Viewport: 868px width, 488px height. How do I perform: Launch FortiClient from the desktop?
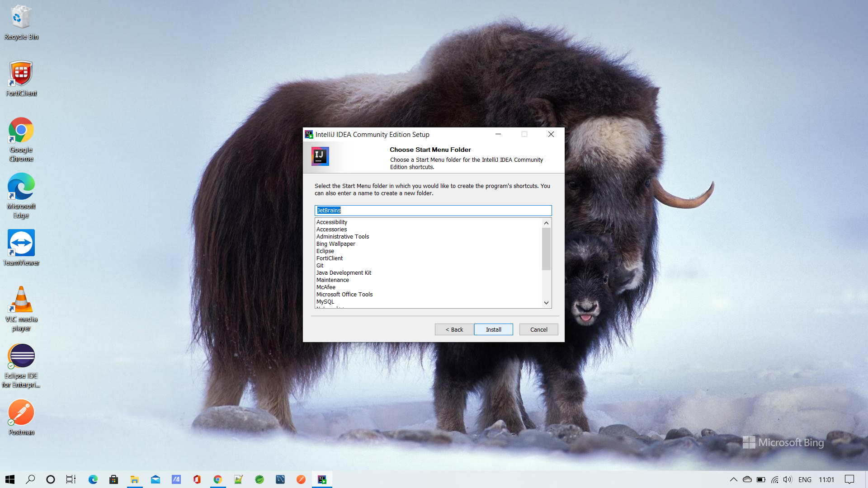21,72
